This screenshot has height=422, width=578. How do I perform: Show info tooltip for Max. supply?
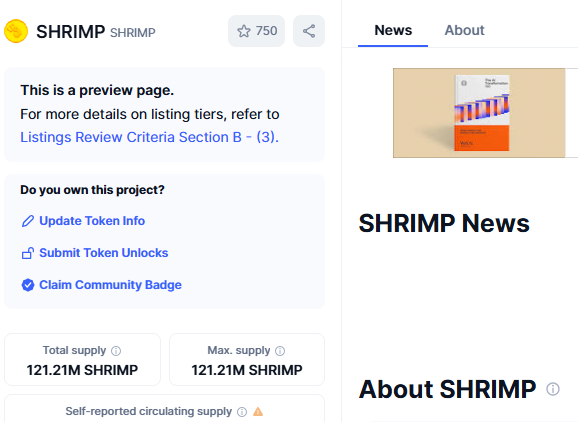point(280,351)
